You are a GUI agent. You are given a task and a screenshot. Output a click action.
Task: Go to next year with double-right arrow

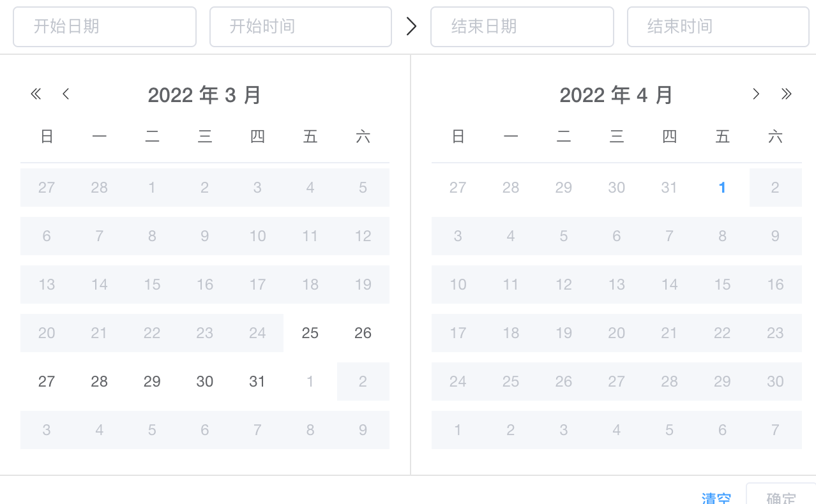786,94
